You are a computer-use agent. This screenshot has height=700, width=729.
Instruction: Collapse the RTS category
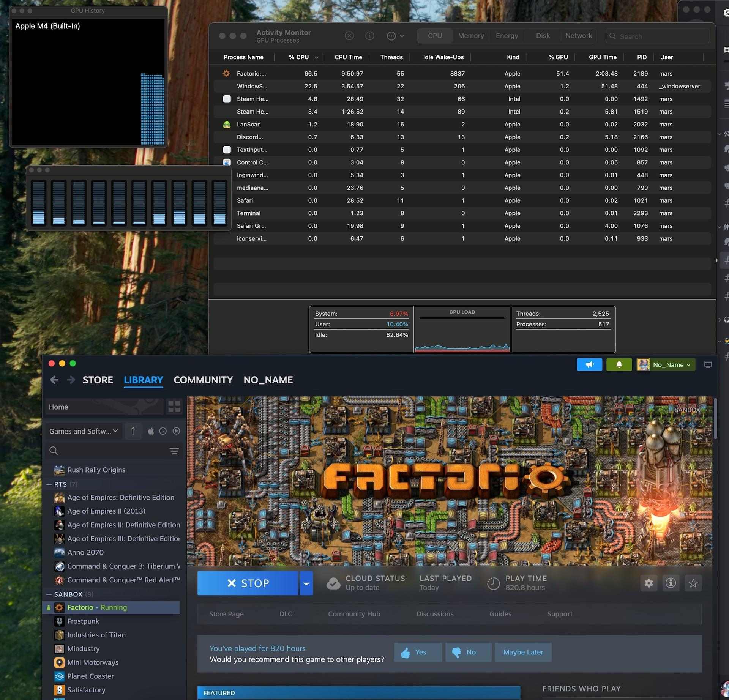click(49, 484)
